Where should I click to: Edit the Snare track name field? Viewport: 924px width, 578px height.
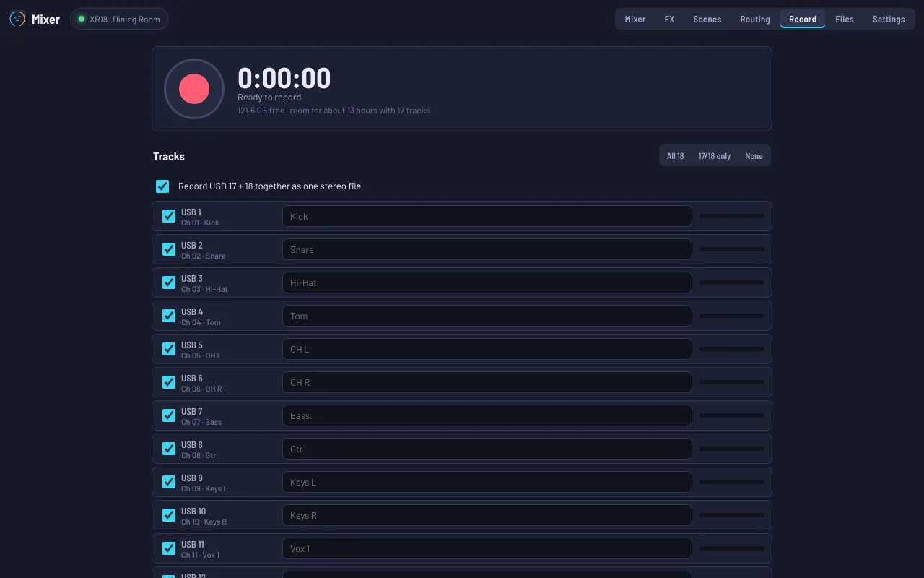click(487, 249)
